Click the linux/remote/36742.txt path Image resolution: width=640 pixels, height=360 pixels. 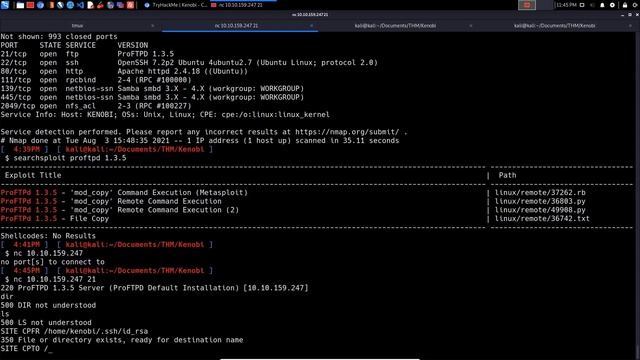(542, 219)
